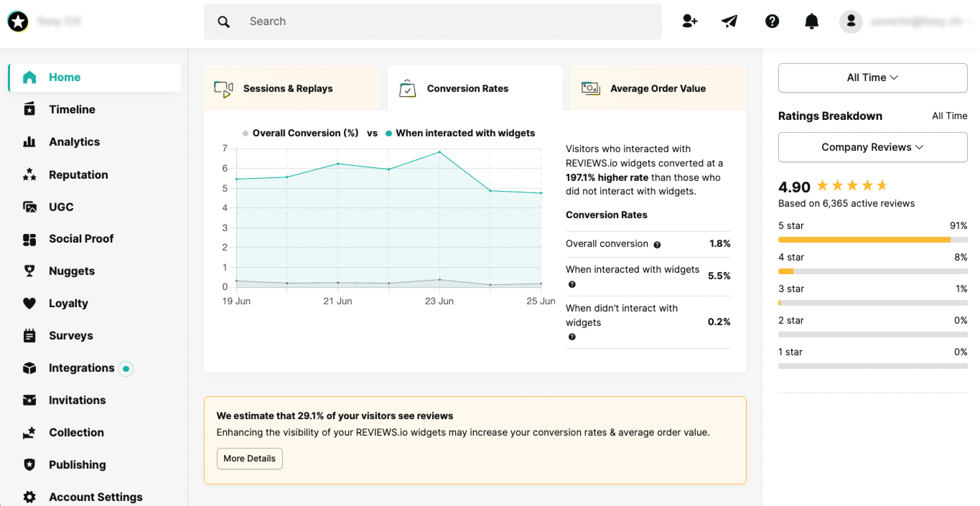Click the More Details button
The height and width of the screenshot is (506, 980).
tap(249, 458)
